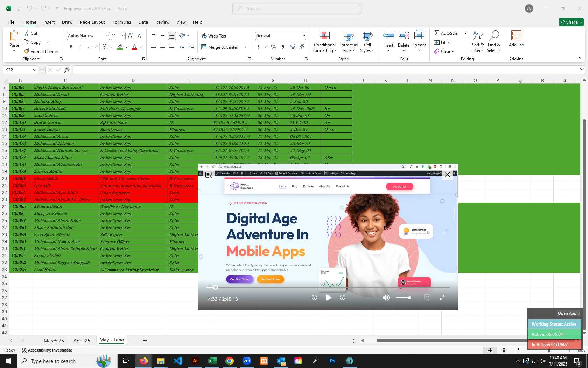The height and width of the screenshot is (368, 588).
Task: Toggle Wrap Text
Action: pos(214,36)
